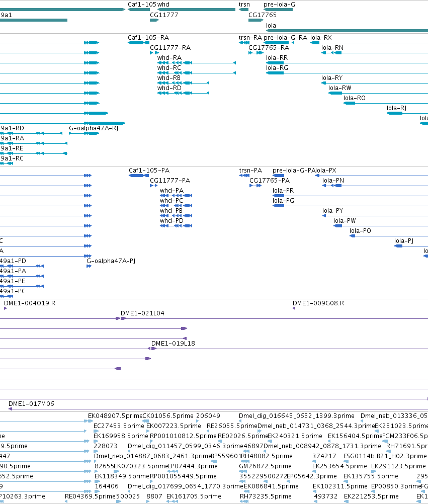Select transcript lola-RJ
This screenshot has height=504, width=428.
[396, 108]
